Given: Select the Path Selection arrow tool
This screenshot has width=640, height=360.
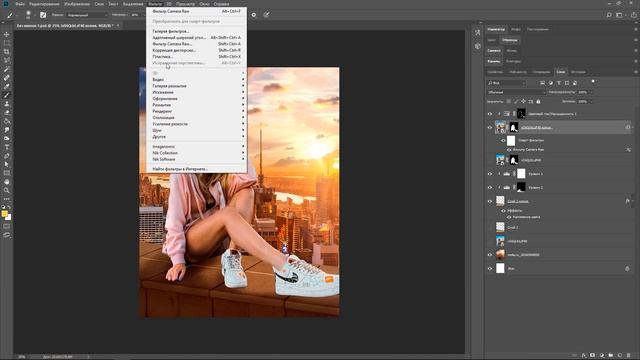Looking at the screenshot, I should pyautogui.click(x=7, y=164).
